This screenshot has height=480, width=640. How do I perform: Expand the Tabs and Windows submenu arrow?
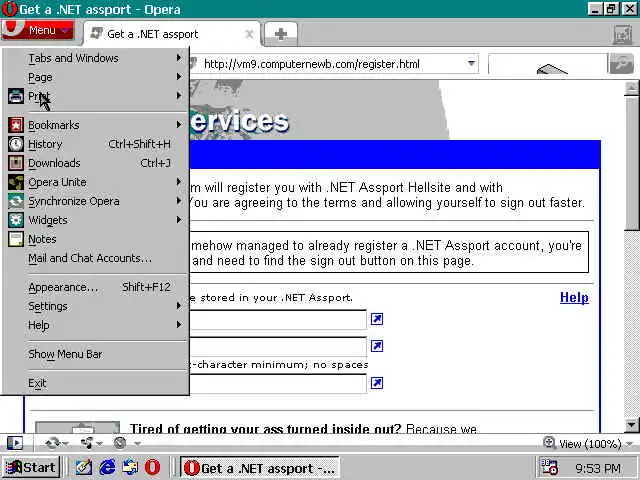[179, 58]
